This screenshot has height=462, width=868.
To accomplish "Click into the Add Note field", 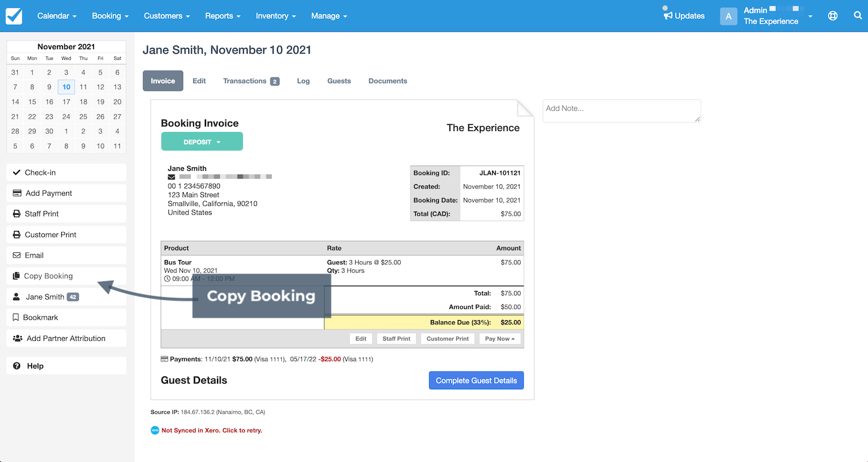I will 622,111.
